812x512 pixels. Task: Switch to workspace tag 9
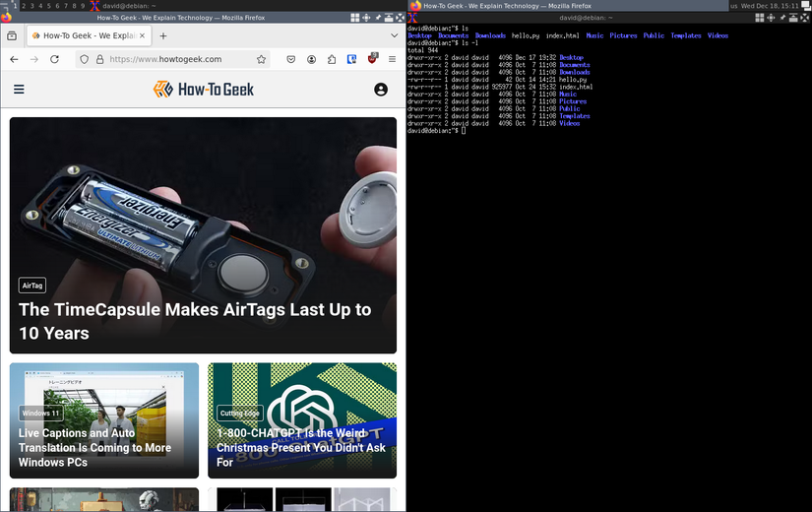(83, 6)
